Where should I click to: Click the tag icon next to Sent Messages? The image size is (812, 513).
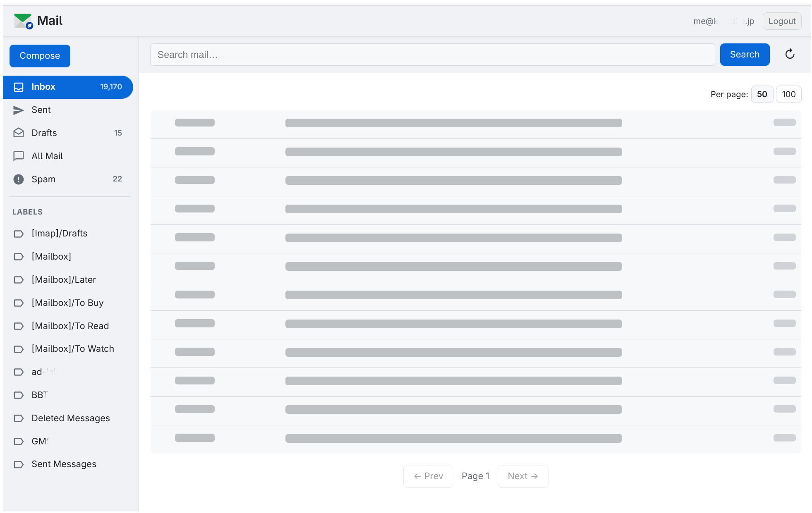(x=19, y=464)
